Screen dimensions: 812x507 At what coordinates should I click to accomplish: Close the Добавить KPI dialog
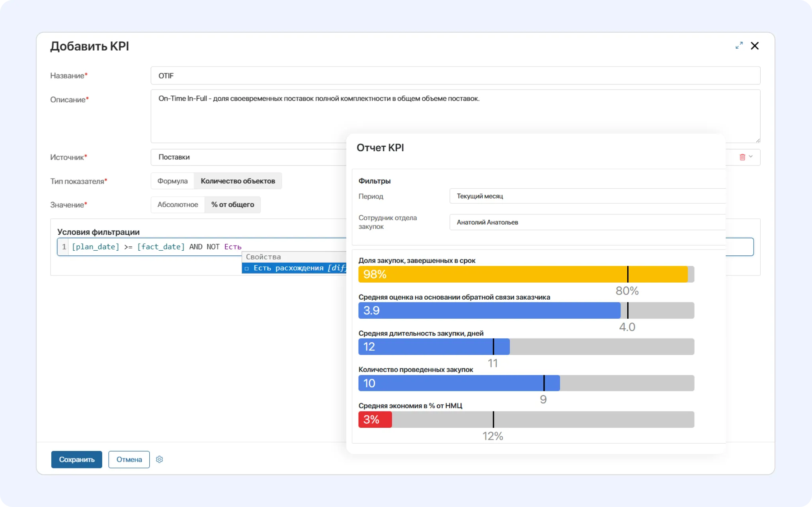pos(754,46)
